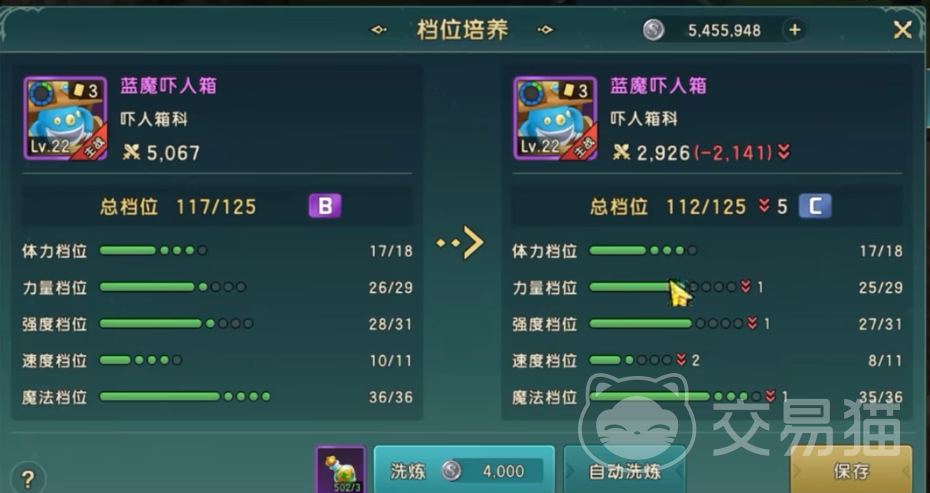Save results with the 保存 button
The width and height of the screenshot is (930, 493).
851,471
